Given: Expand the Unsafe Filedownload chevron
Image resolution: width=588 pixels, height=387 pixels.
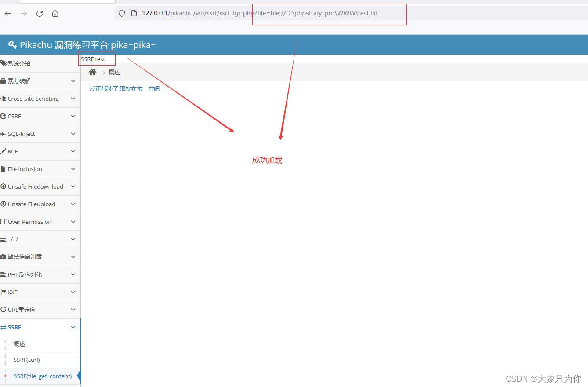Looking at the screenshot, I should tap(73, 186).
